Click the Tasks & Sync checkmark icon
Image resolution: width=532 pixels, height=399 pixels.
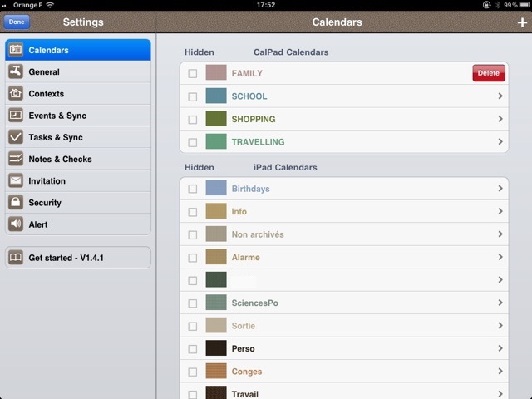pos(15,137)
